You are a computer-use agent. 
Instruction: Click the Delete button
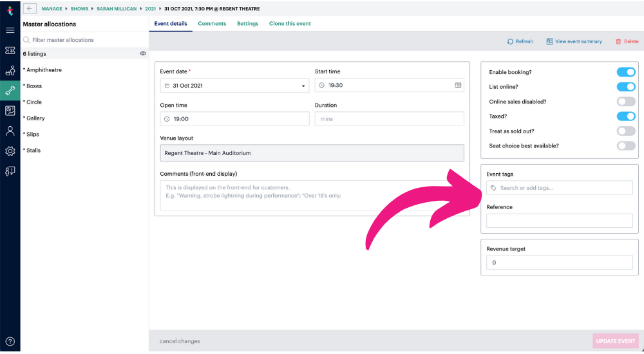pyautogui.click(x=627, y=41)
